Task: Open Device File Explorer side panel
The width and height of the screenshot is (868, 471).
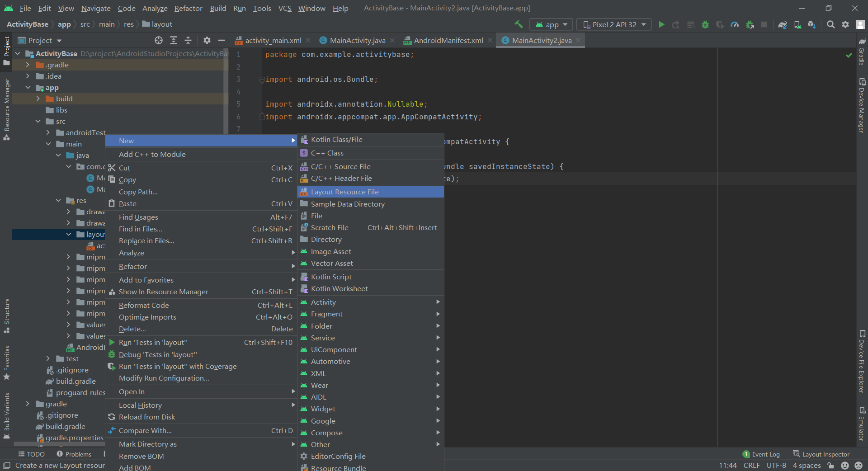Action: point(862,362)
